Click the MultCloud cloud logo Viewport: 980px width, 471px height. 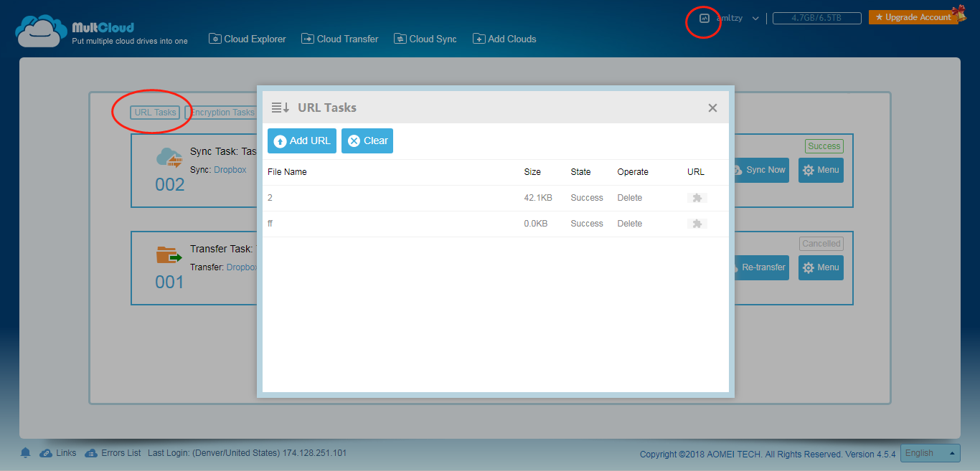pos(40,30)
